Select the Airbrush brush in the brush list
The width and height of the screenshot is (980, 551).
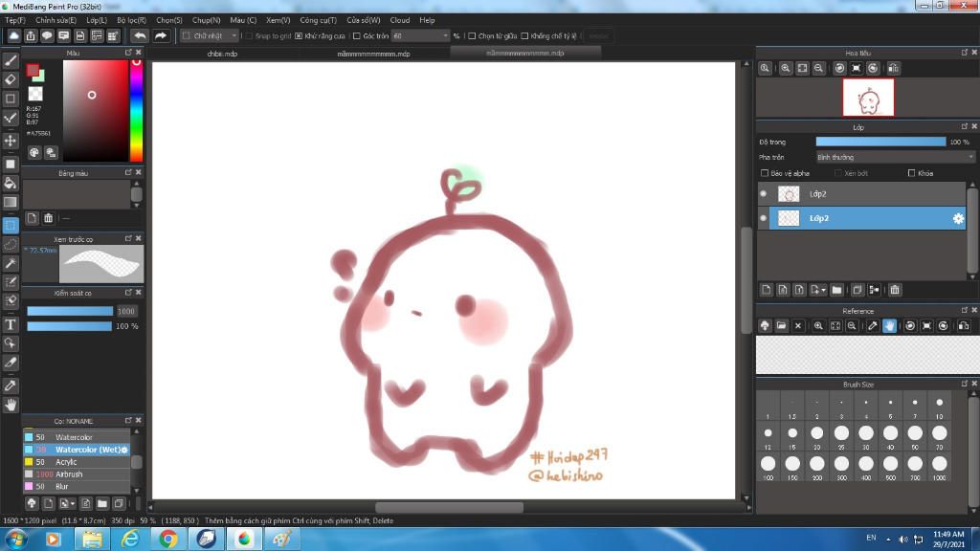(x=77, y=474)
